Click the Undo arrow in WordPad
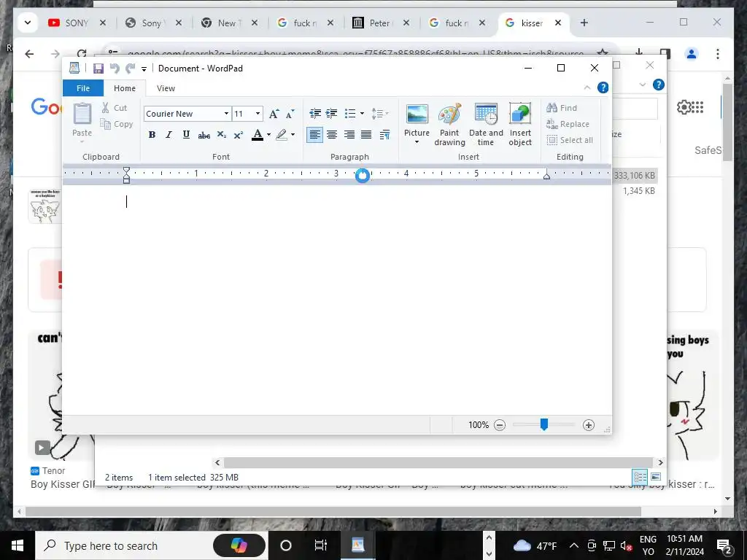The width and height of the screenshot is (747, 560). click(x=115, y=69)
